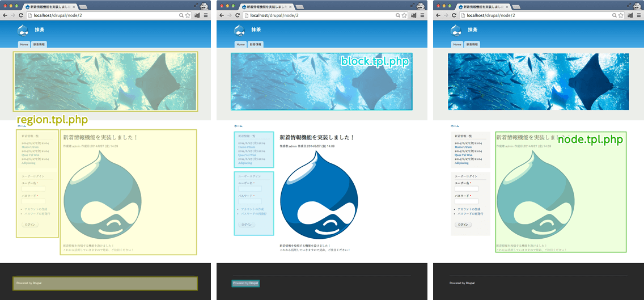
Task: Open the zoom icon in left window's address bar
Action: tap(181, 15)
